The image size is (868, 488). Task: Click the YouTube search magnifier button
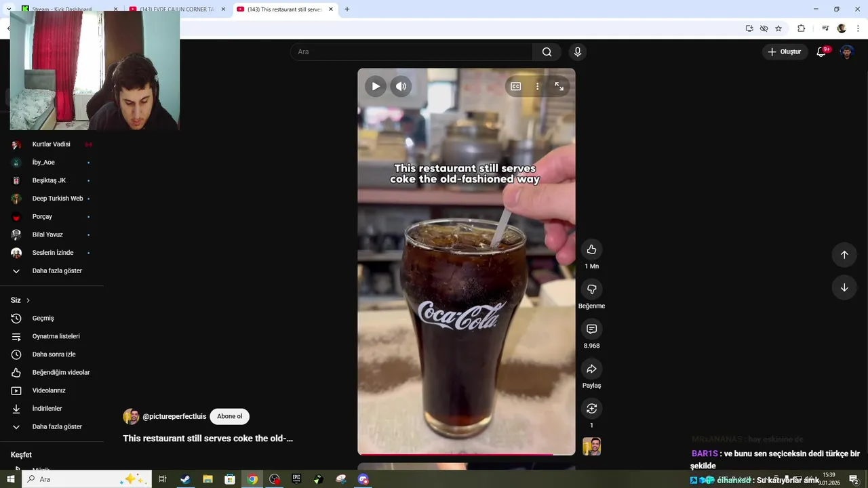click(x=547, y=52)
